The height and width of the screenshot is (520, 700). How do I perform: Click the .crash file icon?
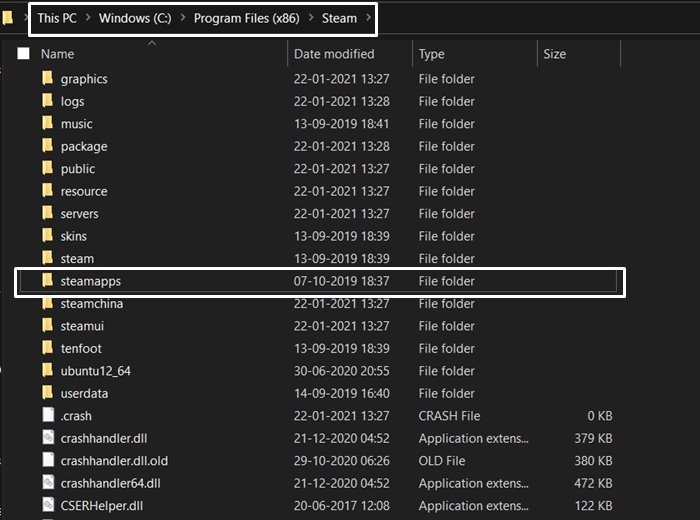pos(48,415)
